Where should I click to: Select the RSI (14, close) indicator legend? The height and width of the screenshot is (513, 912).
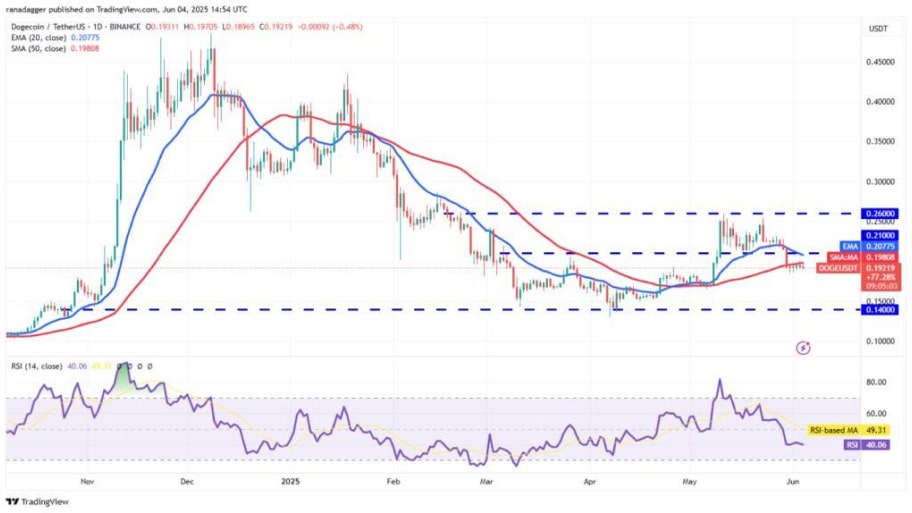37,366
